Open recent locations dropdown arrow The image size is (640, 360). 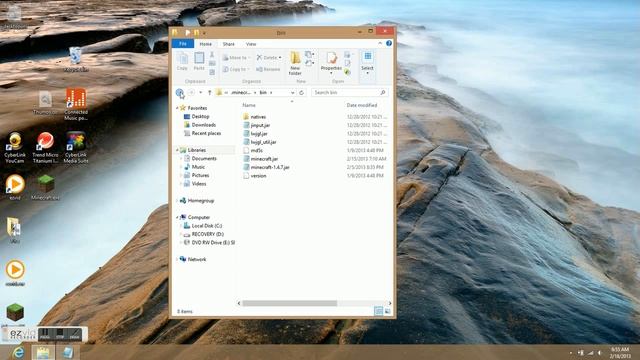coord(200,93)
